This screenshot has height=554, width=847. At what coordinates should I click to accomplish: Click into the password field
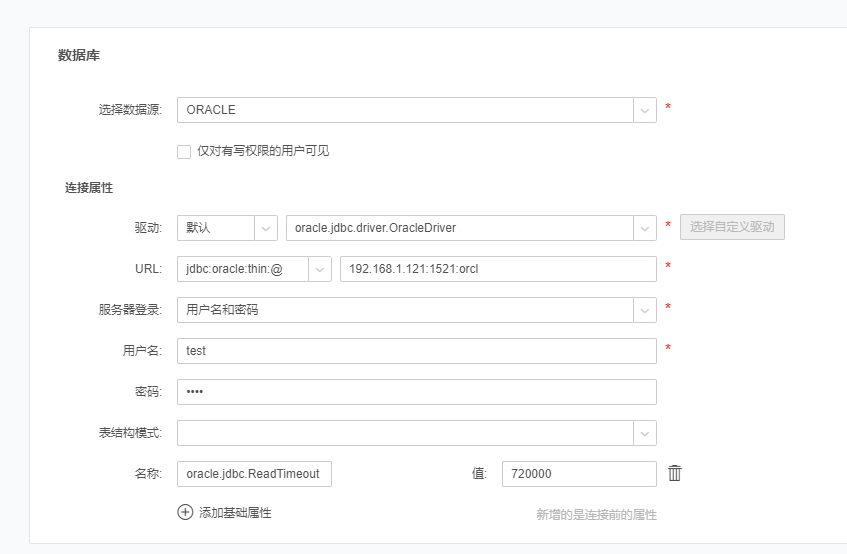point(416,392)
